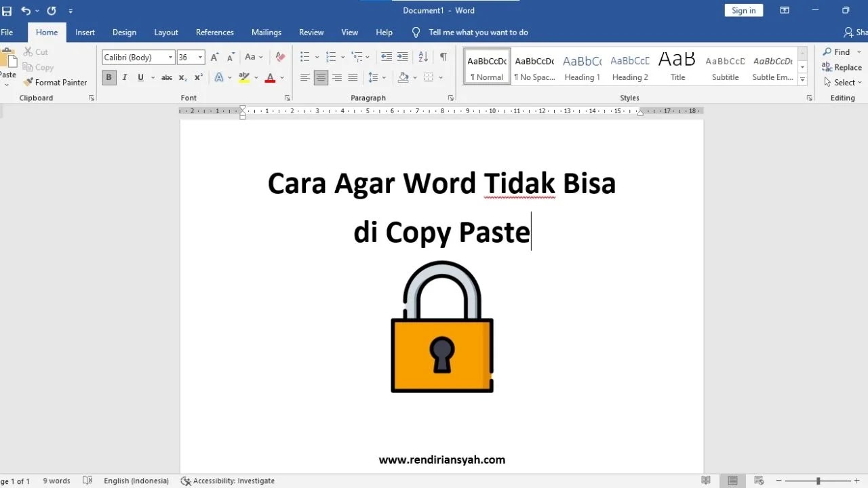Apply the Normal style

click(x=487, y=67)
